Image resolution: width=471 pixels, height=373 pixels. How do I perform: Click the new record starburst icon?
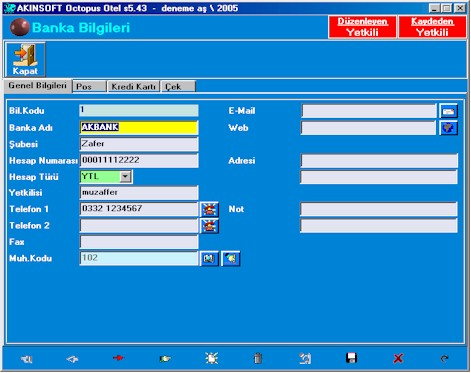211,358
